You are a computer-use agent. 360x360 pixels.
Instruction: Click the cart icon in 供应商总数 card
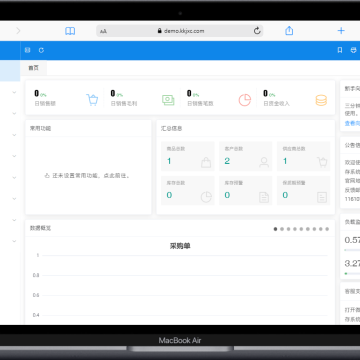point(322,162)
